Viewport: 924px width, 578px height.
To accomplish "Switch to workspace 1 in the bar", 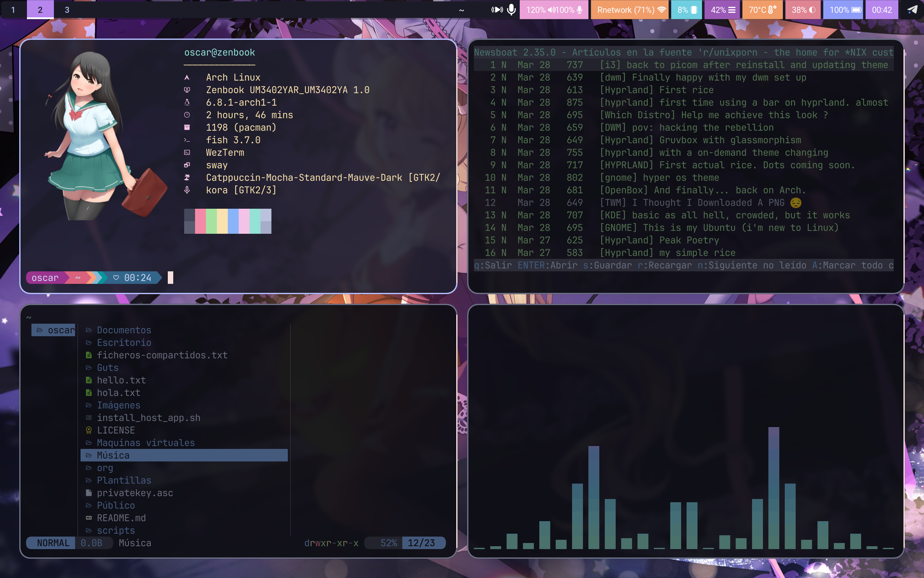I will click(13, 10).
